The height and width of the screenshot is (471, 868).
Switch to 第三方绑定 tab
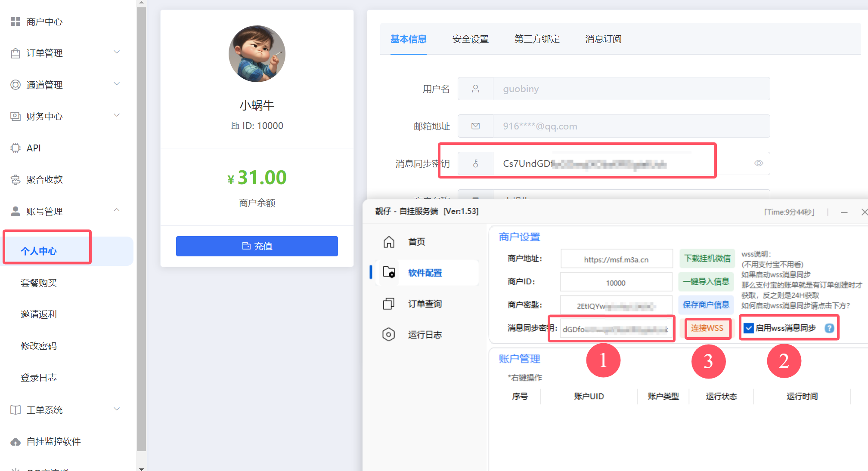click(537, 39)
